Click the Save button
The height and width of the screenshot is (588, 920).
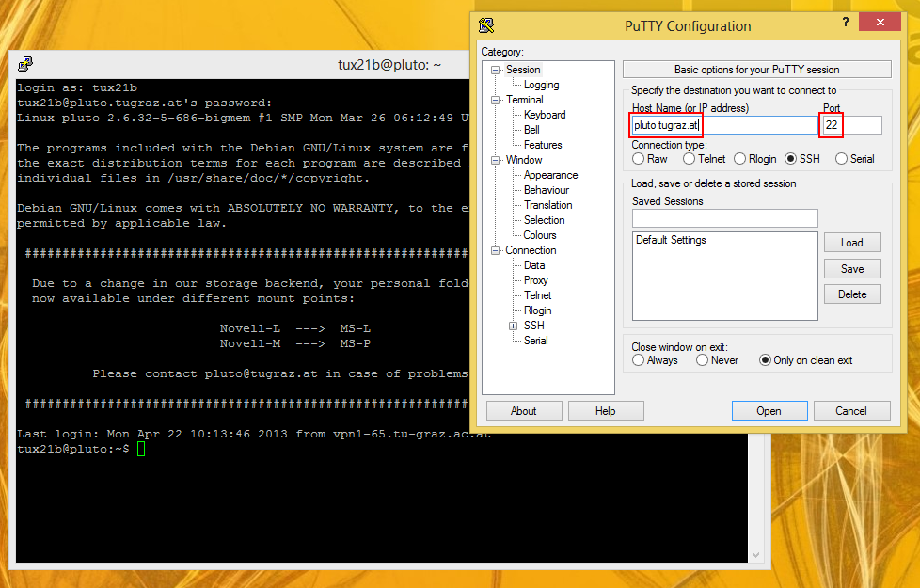[x=852, y=269]
